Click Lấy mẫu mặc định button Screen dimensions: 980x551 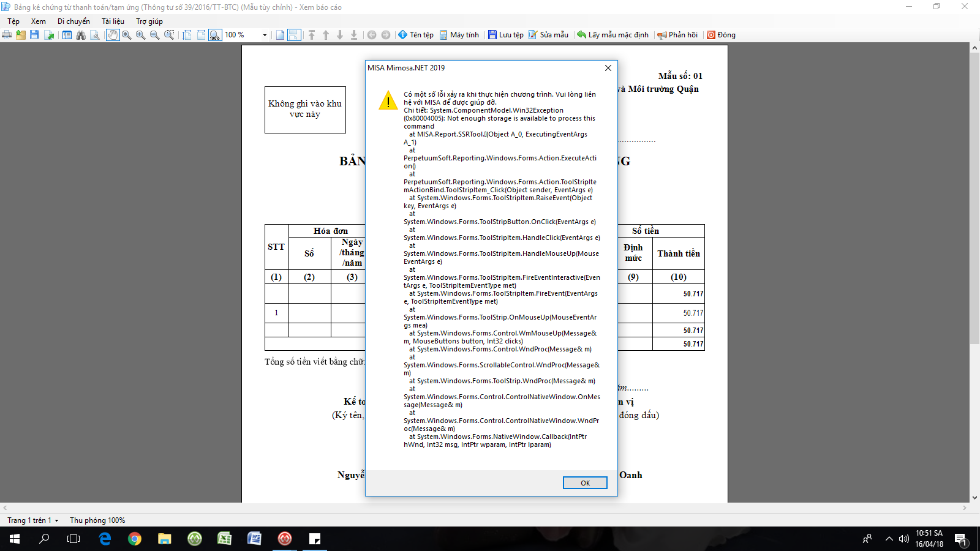coord(612,35)
